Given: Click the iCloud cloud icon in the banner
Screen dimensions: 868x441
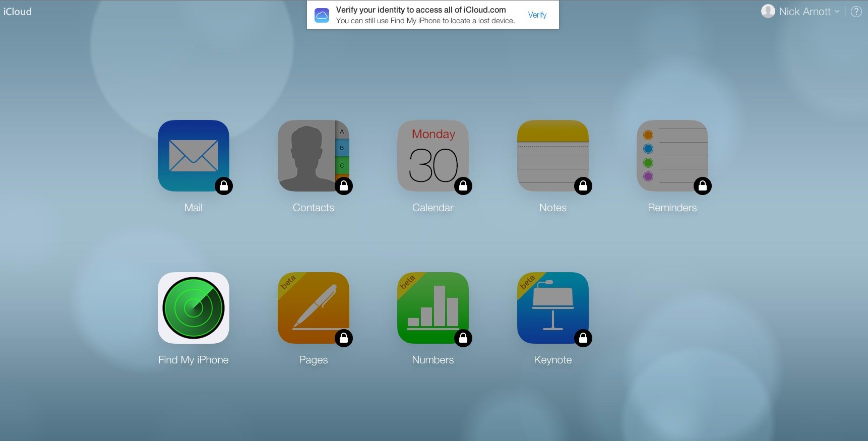Looking at the screenshot, I should click(322, 15).
